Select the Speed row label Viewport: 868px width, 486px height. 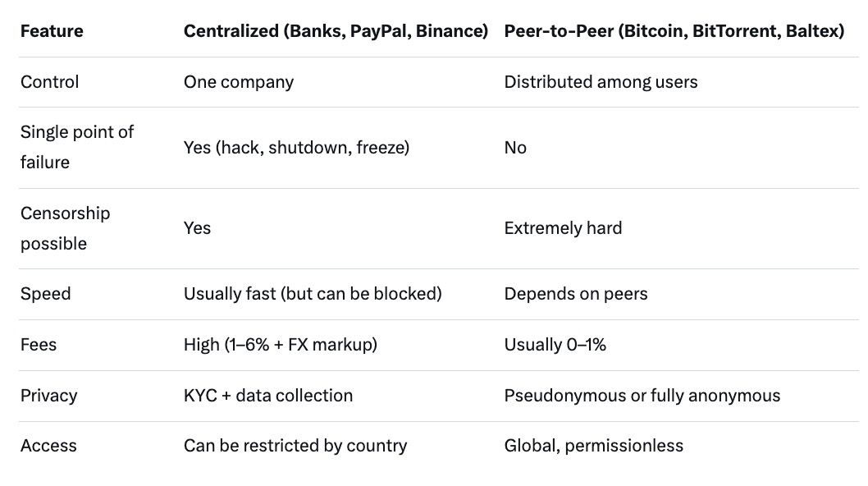pos(46,294)
